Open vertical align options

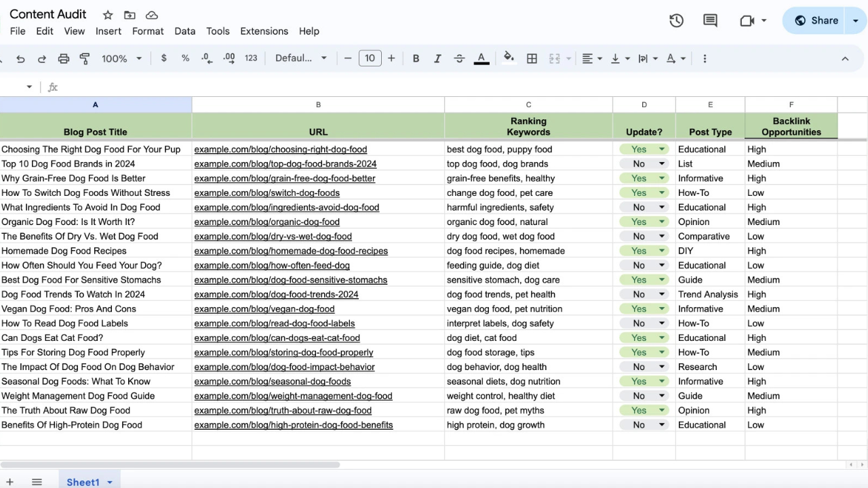coord(620,58)
